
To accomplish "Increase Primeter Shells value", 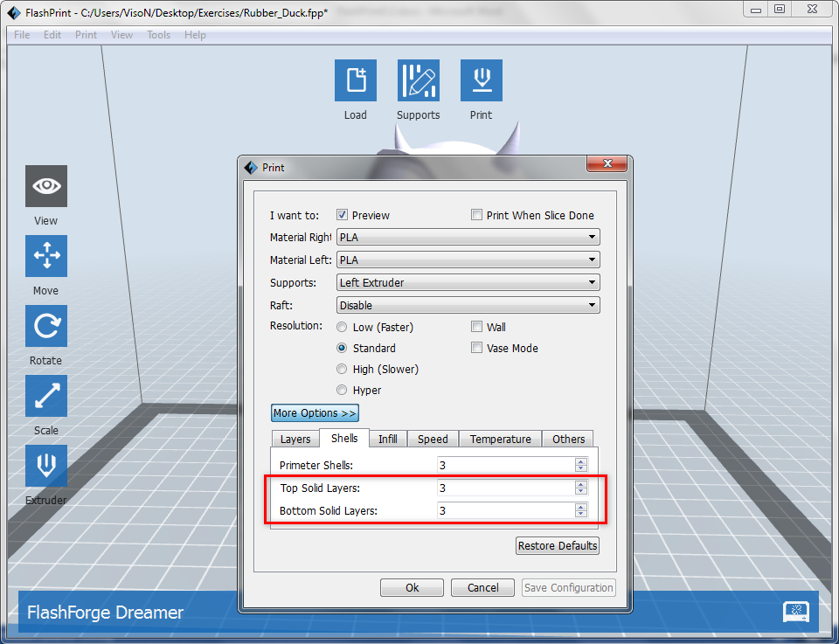I will coord(581,461).
